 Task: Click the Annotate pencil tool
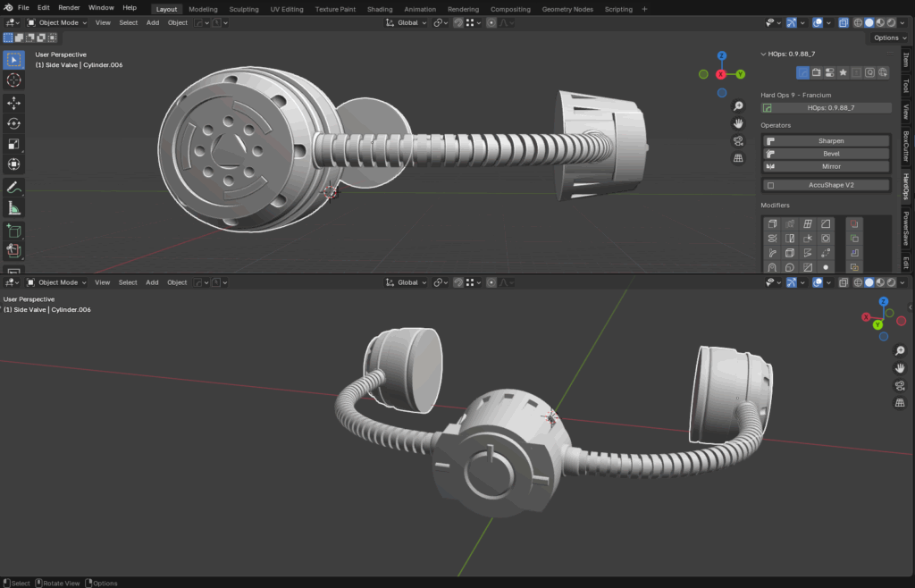click(14, 188)
